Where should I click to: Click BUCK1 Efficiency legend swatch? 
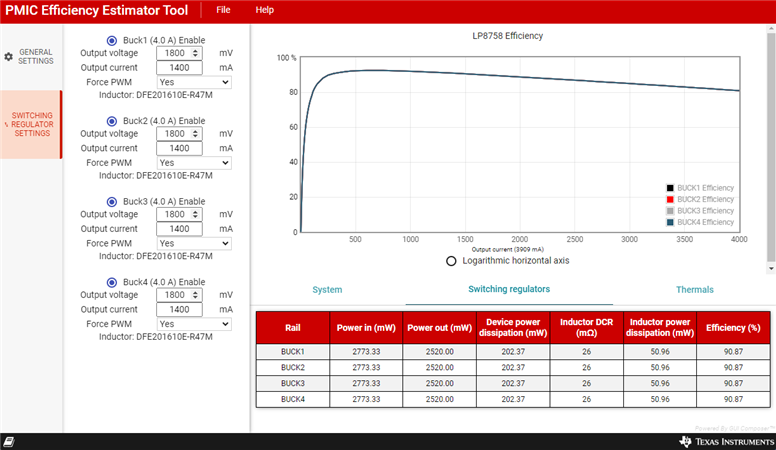coord(670,188)
